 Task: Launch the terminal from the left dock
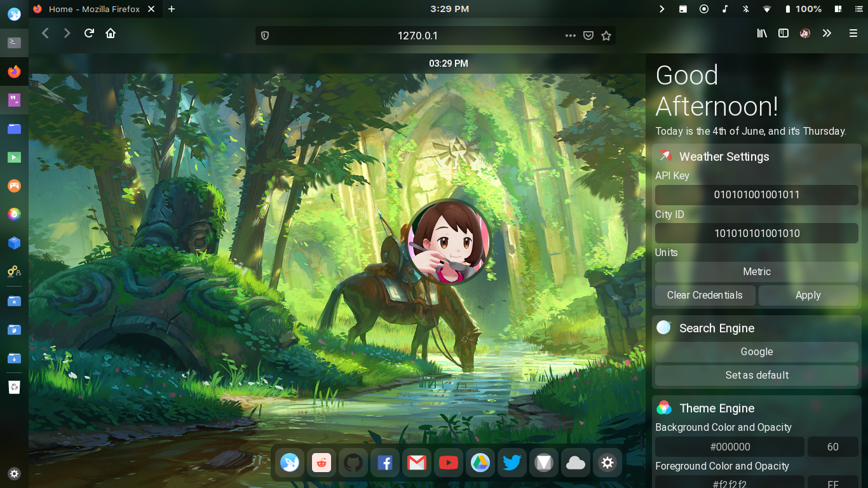click(14, 43)
